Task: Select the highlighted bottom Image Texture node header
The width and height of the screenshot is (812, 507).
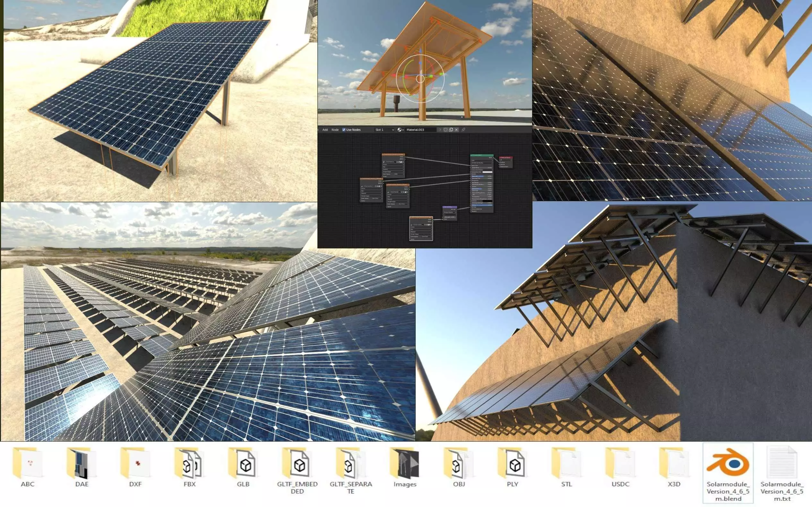Action: tap(421, 218)
